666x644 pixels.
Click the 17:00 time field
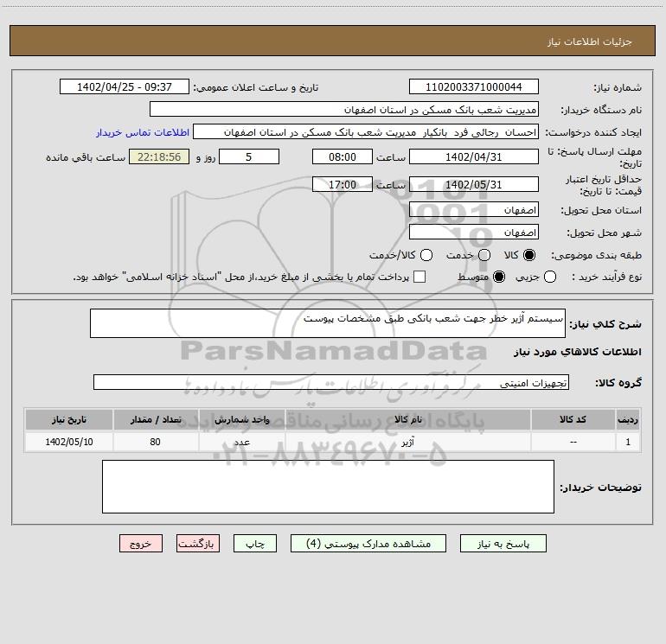pos(343,184)
